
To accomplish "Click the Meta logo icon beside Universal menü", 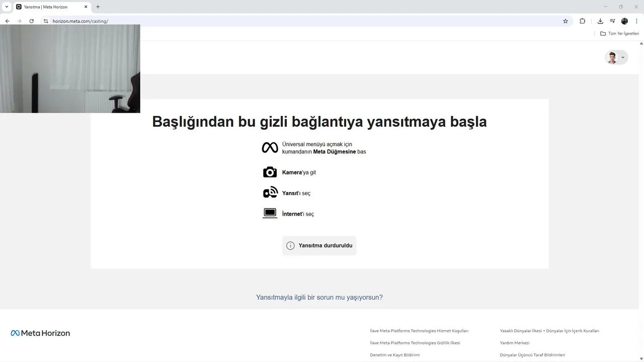I will (x=270, y=148).
